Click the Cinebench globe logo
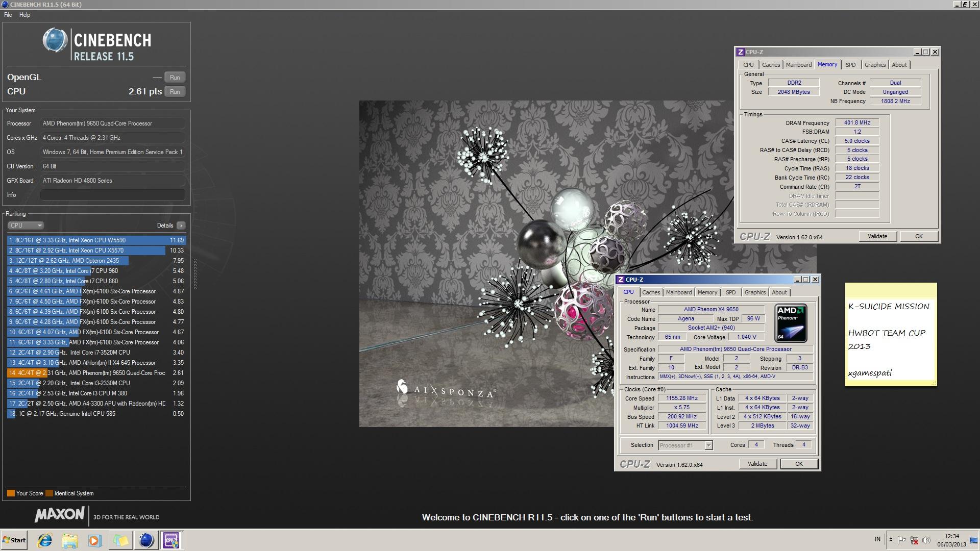The width and height of the screenshot is (980, 551). [55, 41]
